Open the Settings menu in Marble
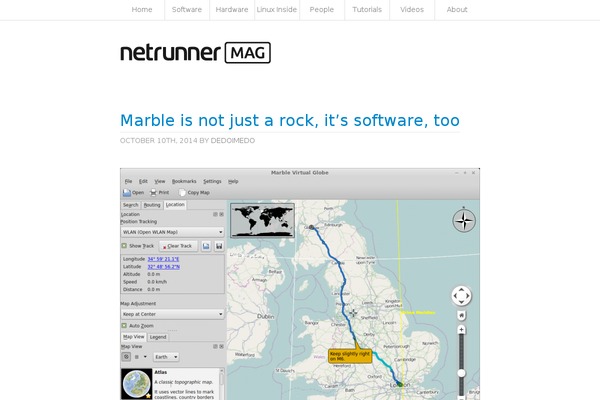This screenshot has height=400, width=600. pos(212,181)
